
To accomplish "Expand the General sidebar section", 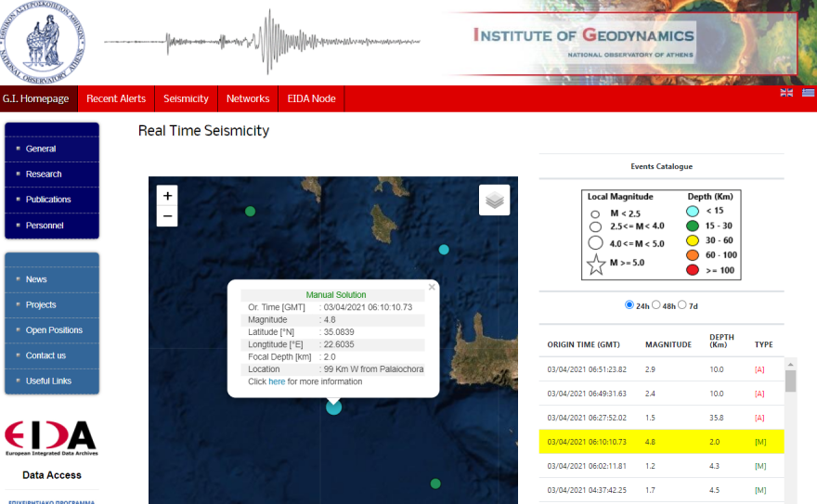I will tap(41, 149).
